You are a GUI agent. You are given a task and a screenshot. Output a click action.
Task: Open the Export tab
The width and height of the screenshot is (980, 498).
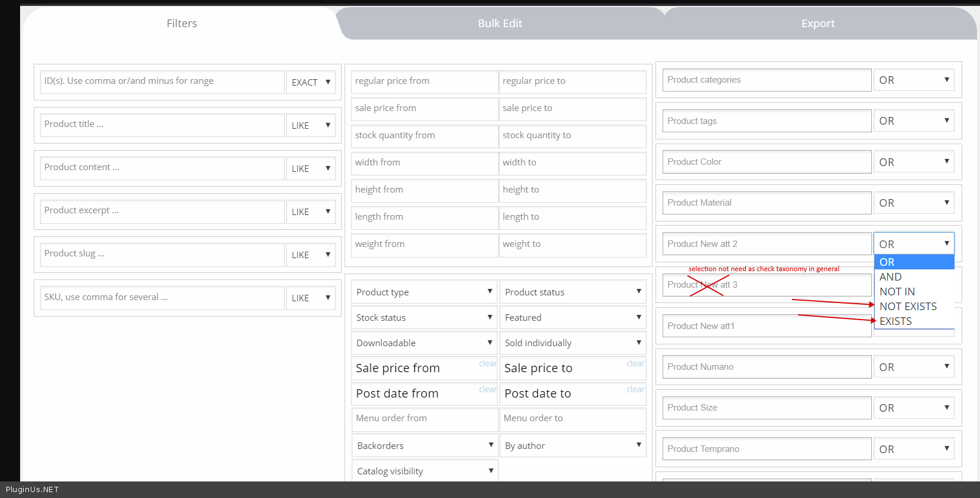point(817,24)
